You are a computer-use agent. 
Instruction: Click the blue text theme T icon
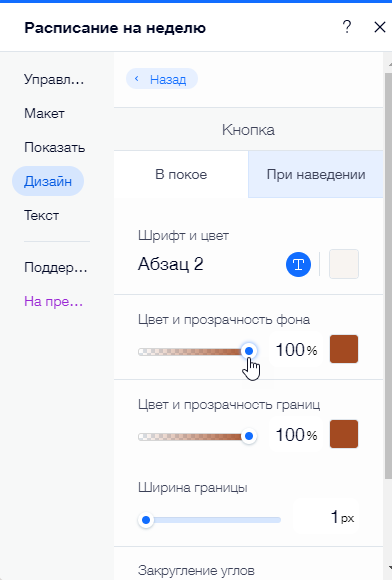coord(298,264)
